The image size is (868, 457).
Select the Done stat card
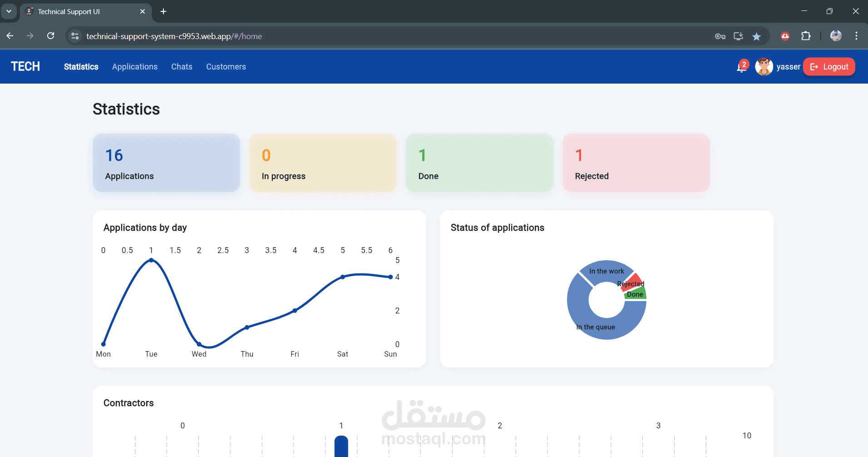click(479, 163)
